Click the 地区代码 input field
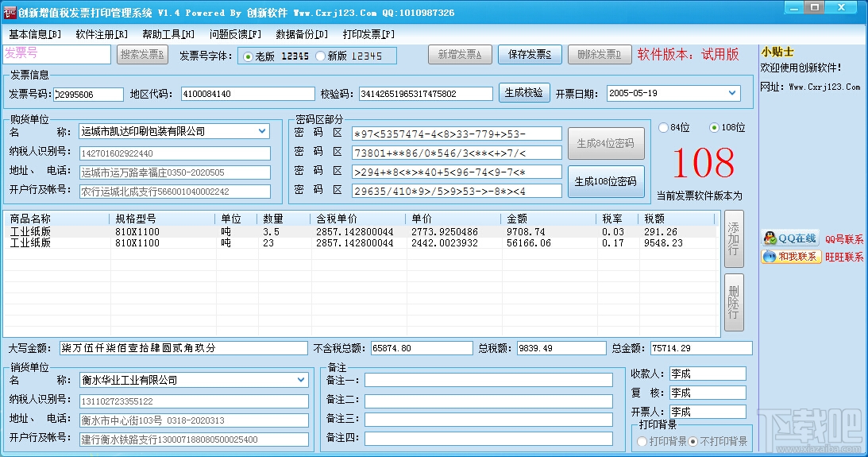 click(x=248, y=94)
